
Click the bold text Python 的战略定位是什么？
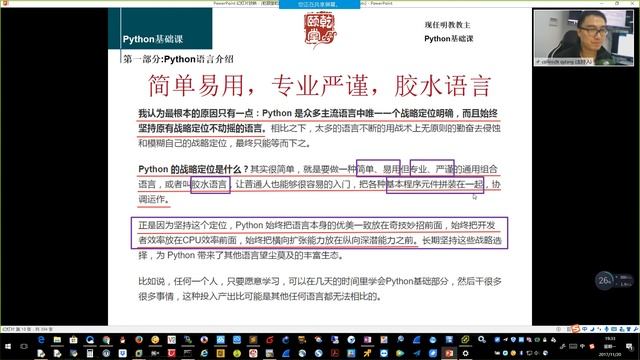193,169
